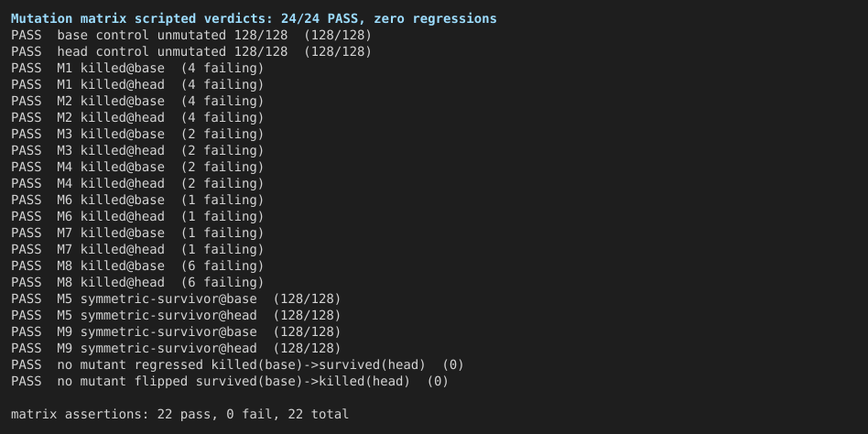Click the Mutation matrix scripted verdicts heading
The height and width of the screenshot is (434, 868).
pos(254,19)
